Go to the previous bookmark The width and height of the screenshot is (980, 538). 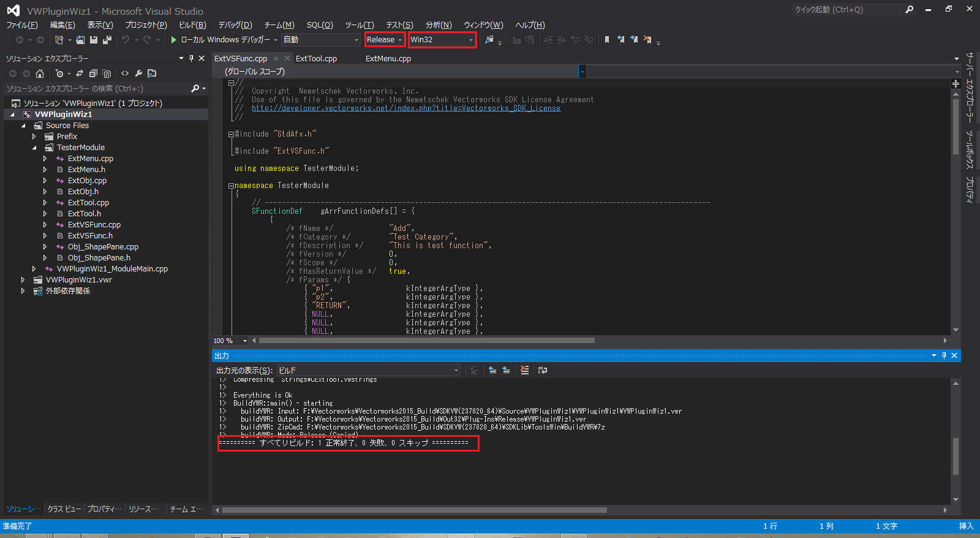pyautogui.click(x=621, y=40)
